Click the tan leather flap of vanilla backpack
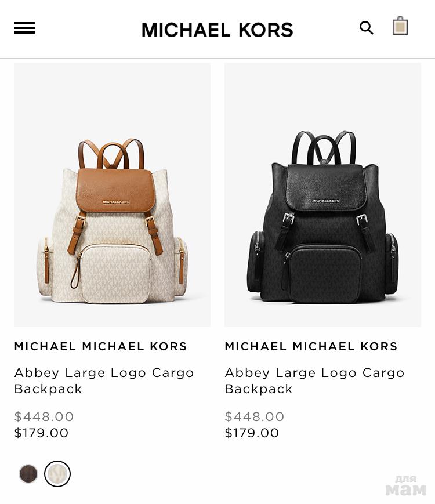The width and height of the screenshot is (435, 504). click(116, 190)
